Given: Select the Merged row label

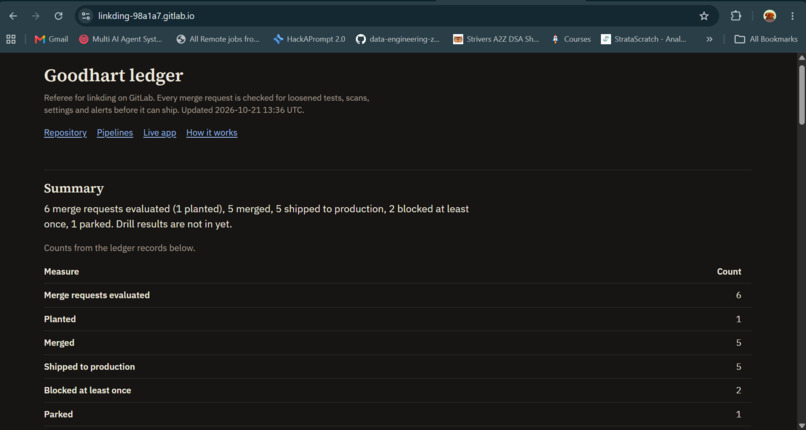Looking at the screenshot, I should click(59, 343).
